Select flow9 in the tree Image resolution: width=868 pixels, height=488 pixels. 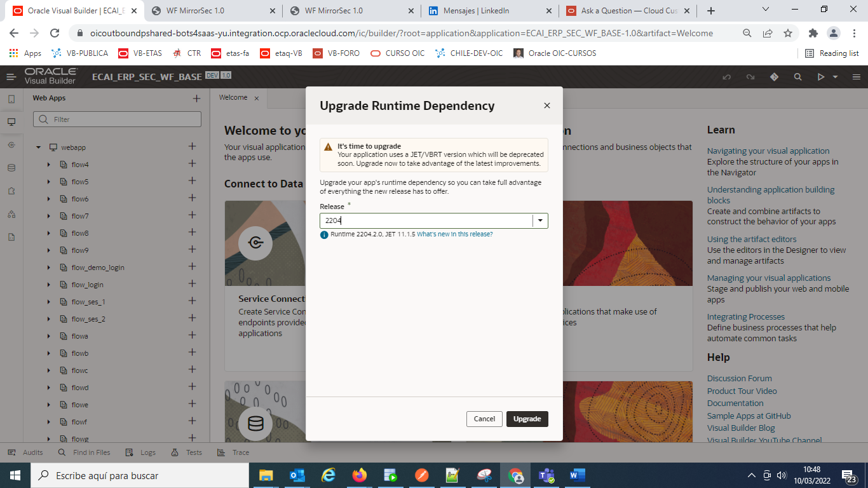tap(80, 250)
